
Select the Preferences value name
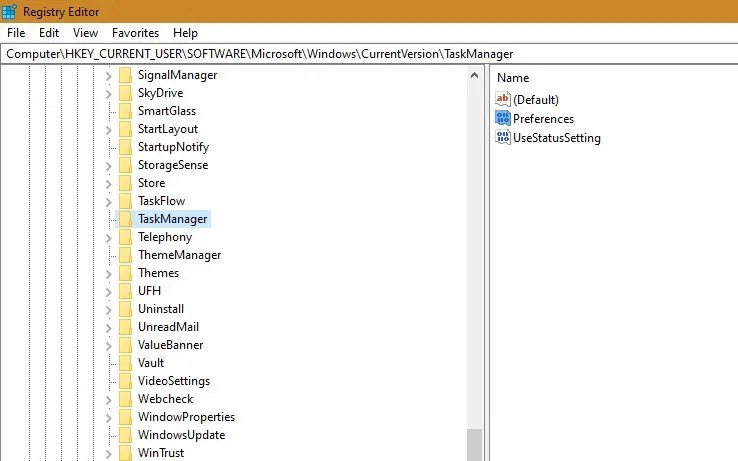tap(544, 119)
